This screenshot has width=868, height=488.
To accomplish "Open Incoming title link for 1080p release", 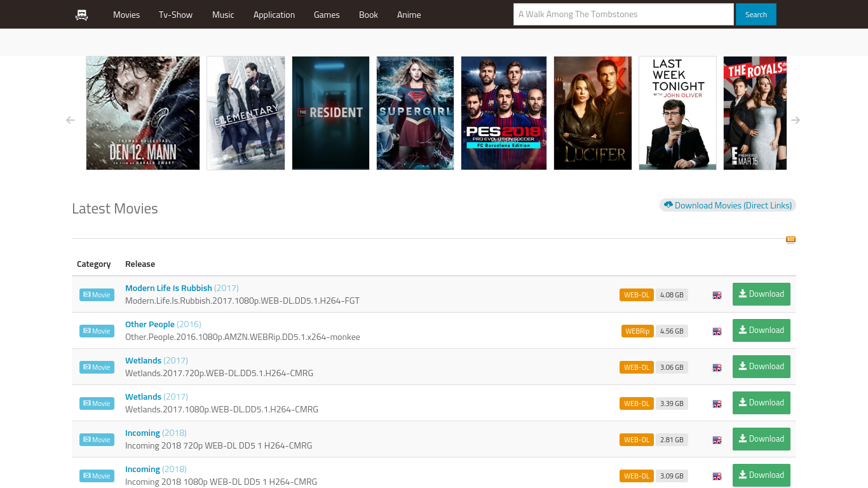I will coord(142,470).
